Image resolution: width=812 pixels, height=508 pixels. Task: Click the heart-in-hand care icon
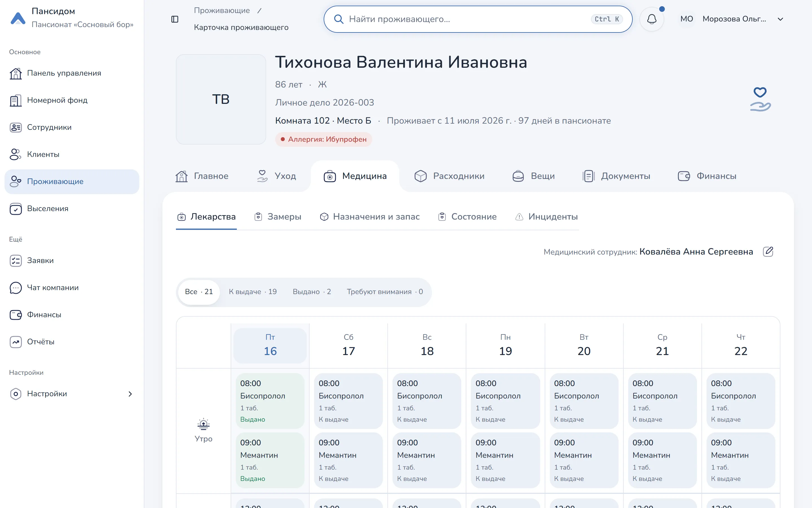click(760, 99)
